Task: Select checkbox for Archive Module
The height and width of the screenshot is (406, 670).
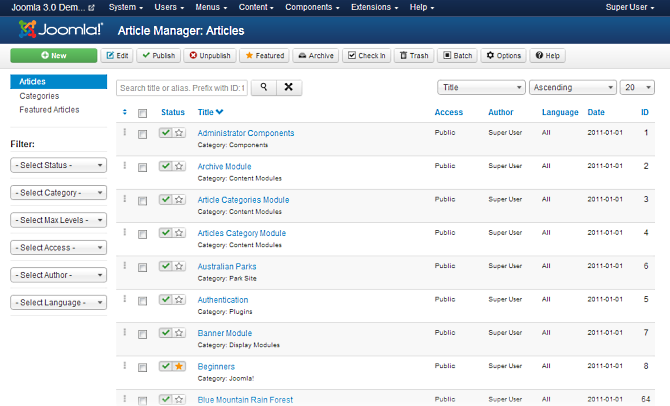Action: (142, 168)
